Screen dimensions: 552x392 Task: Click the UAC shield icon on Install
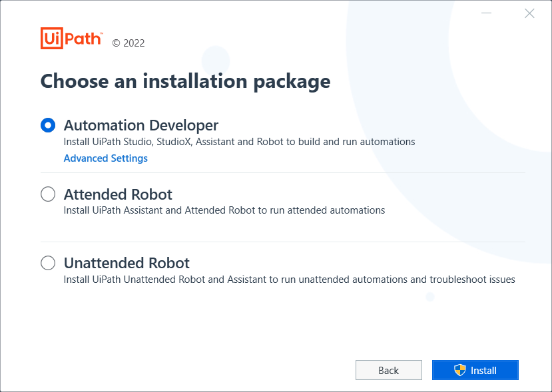(x=459, y=370)
